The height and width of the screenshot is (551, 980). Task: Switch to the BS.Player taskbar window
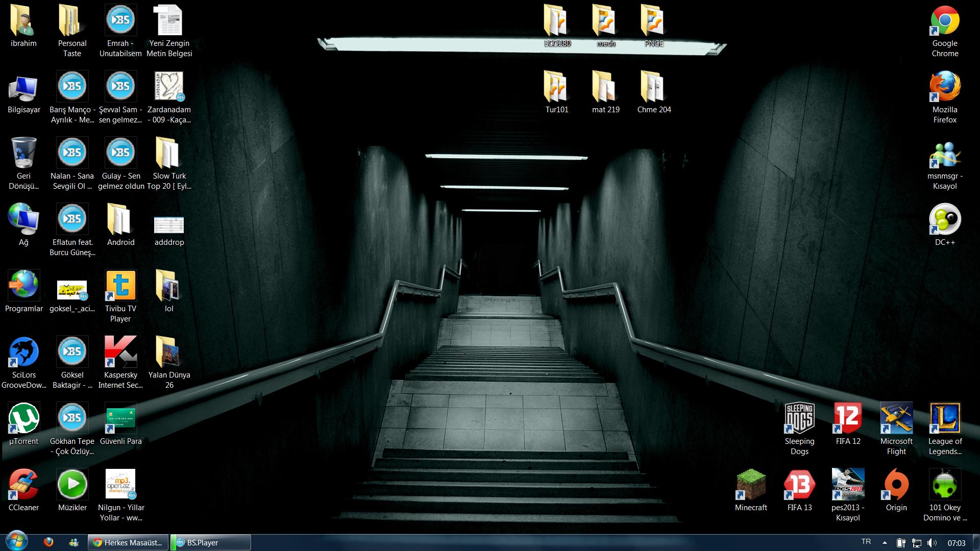point(210,542)
